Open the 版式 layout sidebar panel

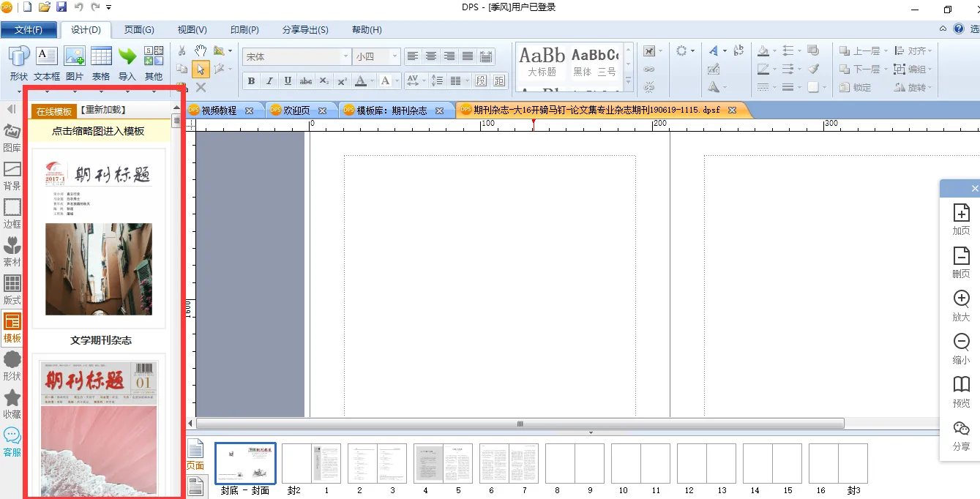tap(12, 289)
